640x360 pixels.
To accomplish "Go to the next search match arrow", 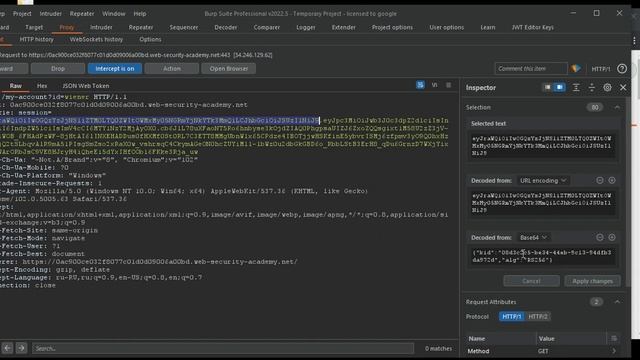I will click(21, 348).
